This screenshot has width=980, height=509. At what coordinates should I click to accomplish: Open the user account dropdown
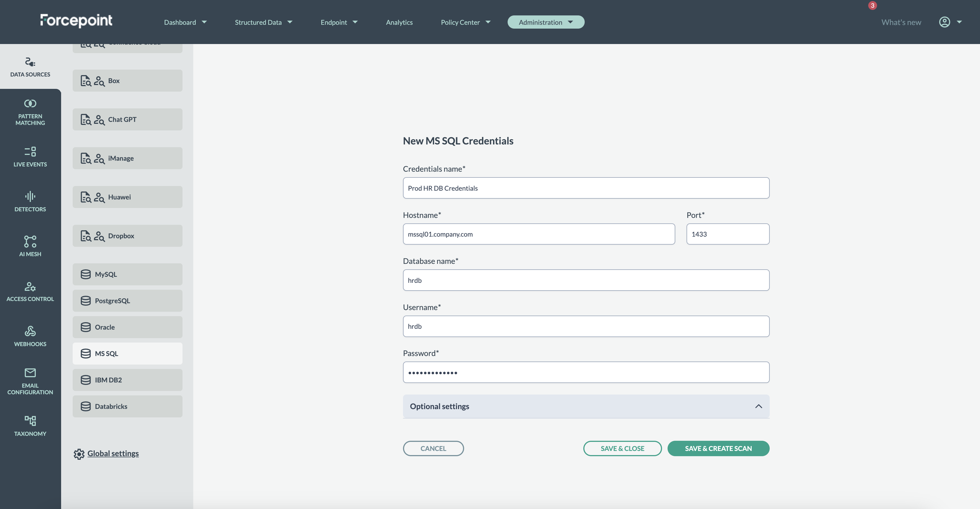point(950,22)
